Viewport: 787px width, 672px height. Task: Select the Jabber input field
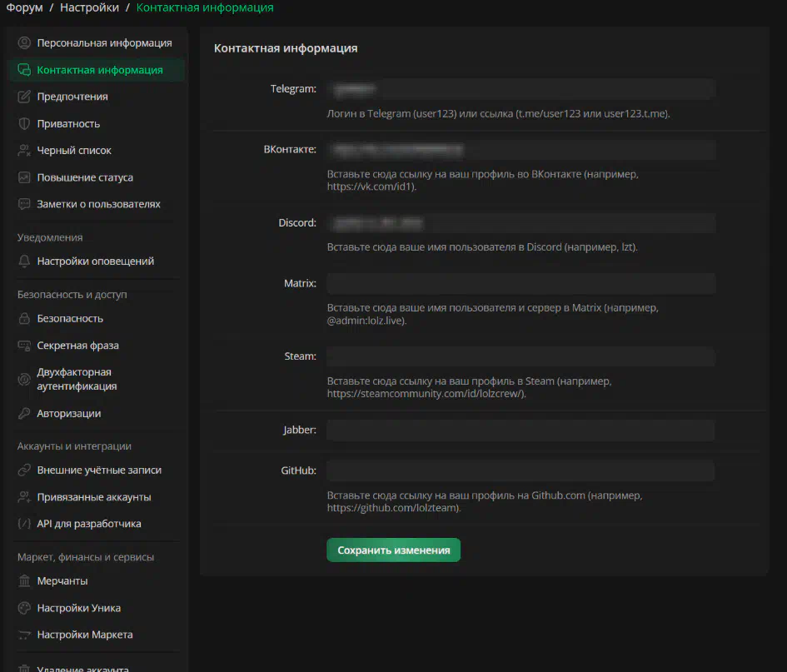[x=521, y=431]
